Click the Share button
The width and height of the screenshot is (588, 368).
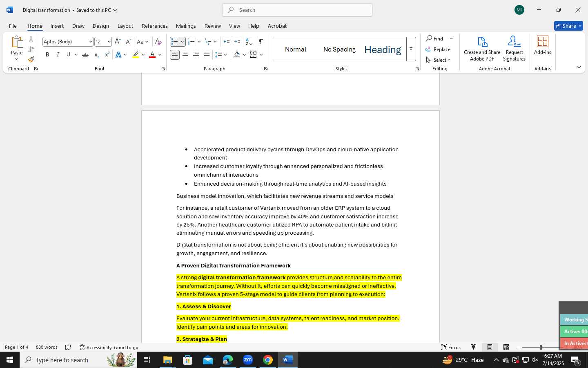pos(568,26)
